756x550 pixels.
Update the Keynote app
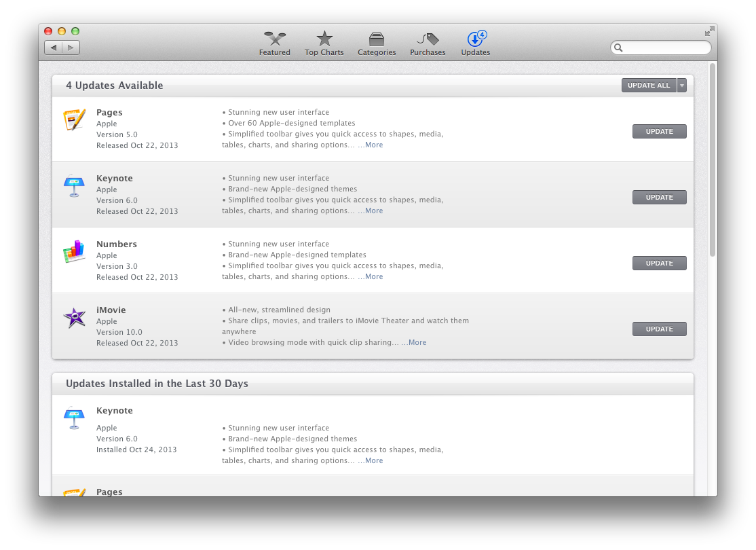(x=660, y=198)
